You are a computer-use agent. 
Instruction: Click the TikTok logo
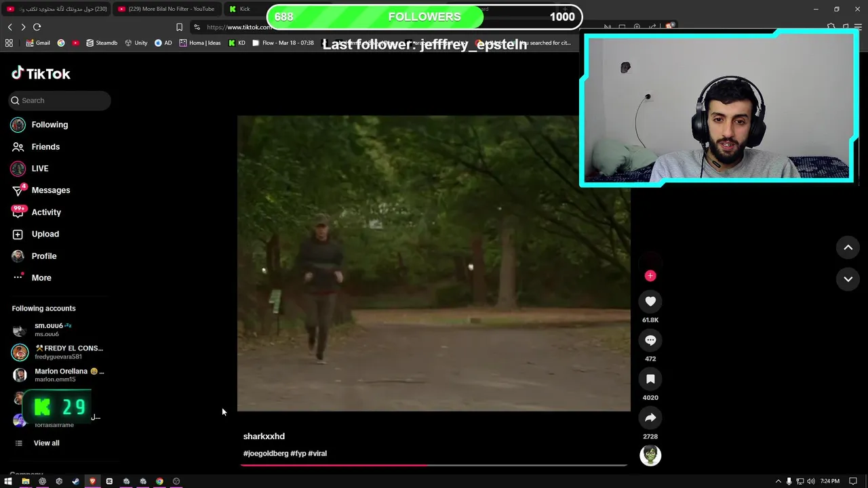click(41, 73)
